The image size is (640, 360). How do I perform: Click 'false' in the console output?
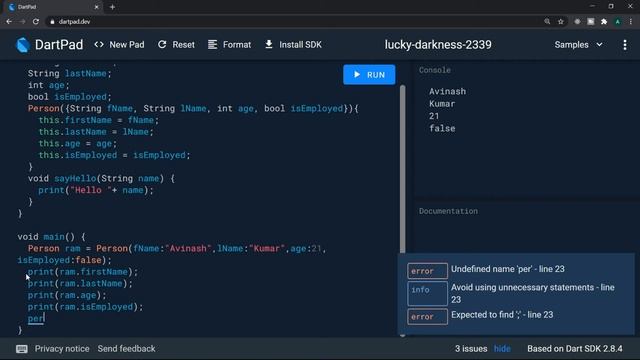[x=442, y=129]
